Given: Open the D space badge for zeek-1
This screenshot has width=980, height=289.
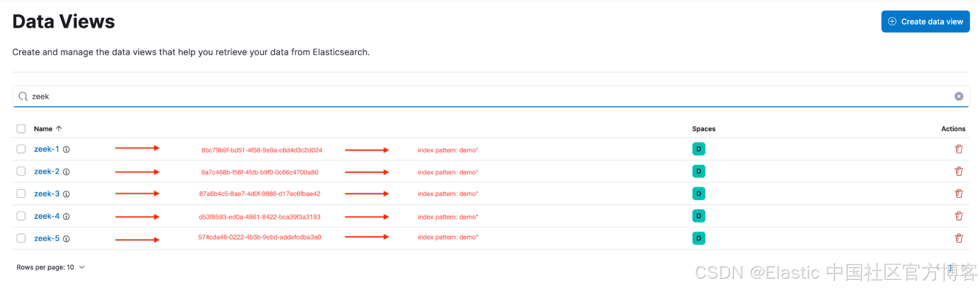Looking at the screenshot, I should click(x=699, y=149).
